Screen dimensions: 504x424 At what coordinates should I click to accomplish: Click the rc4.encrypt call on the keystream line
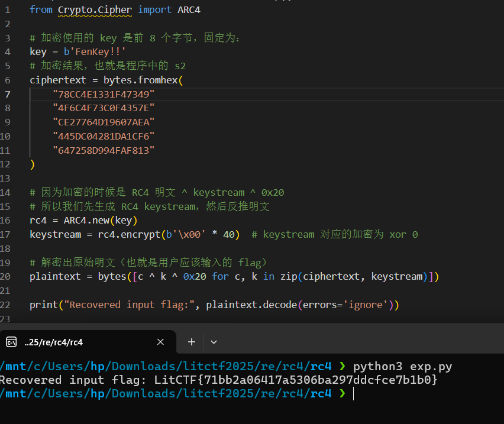(122, 234)
